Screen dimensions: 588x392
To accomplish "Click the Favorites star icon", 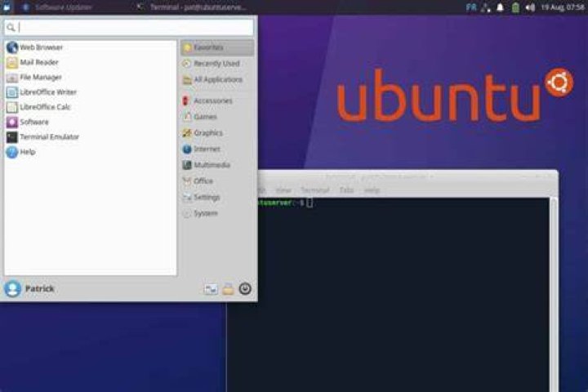I will point(187,47).
